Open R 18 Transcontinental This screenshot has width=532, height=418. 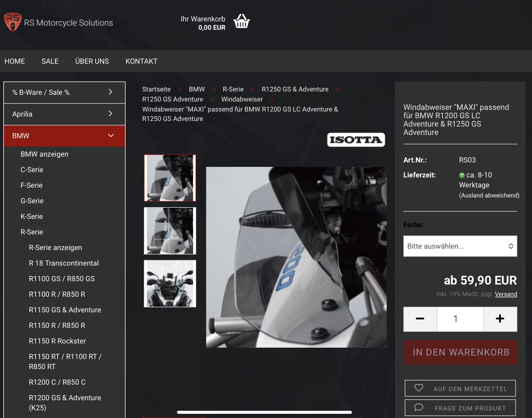pos(64,263)
